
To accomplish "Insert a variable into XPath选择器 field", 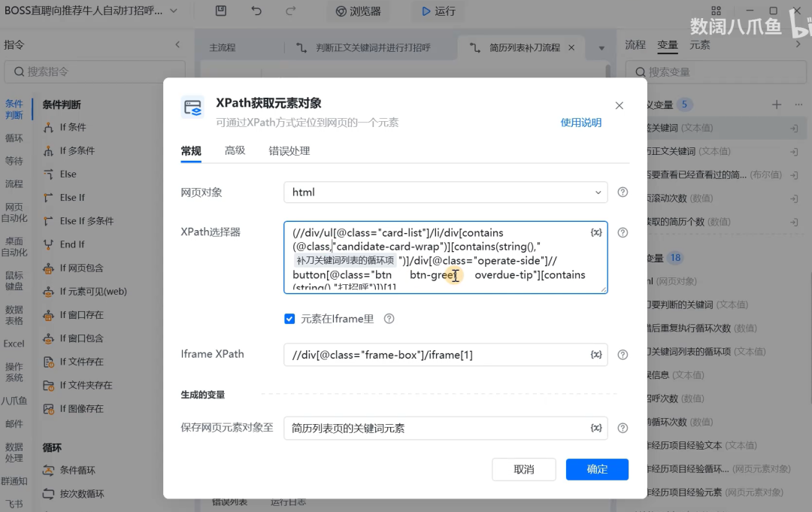I will point(596,232).
